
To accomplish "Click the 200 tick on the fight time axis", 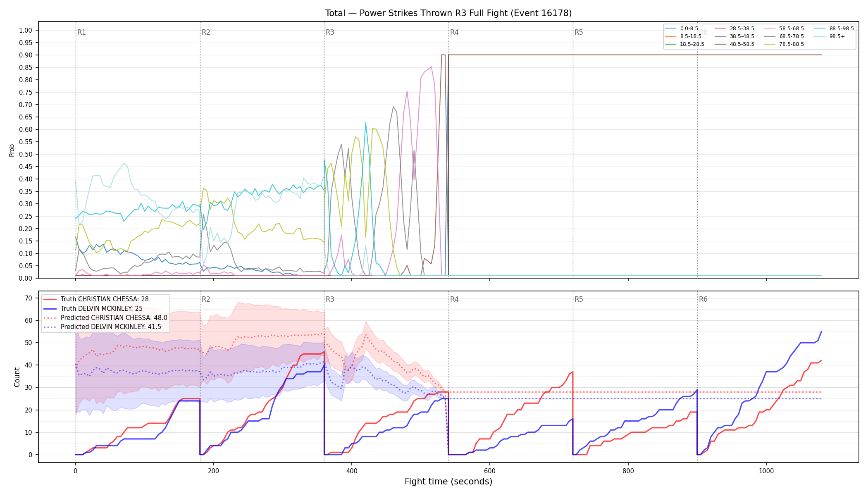I will pos(214,471).
